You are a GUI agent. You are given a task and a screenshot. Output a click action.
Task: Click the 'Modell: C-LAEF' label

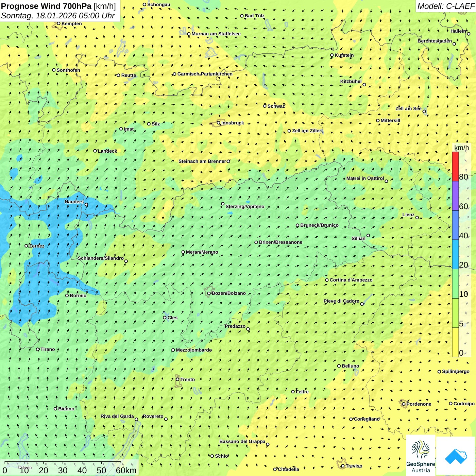click(445, 6)
